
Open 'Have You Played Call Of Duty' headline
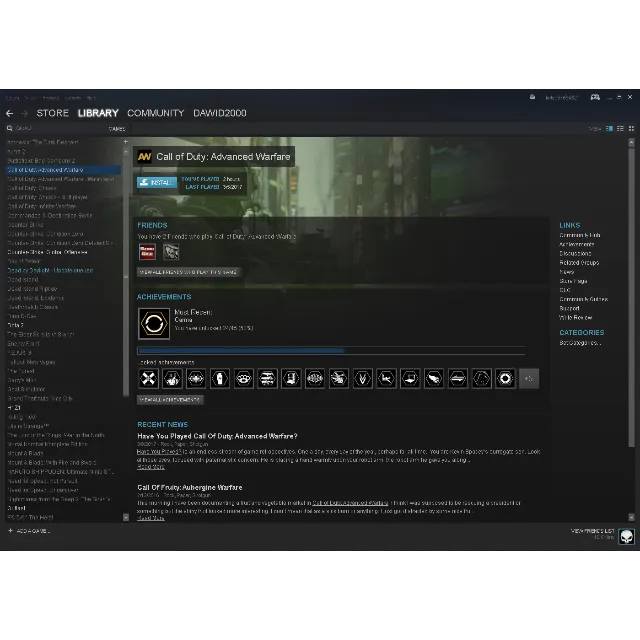[217, 436]
